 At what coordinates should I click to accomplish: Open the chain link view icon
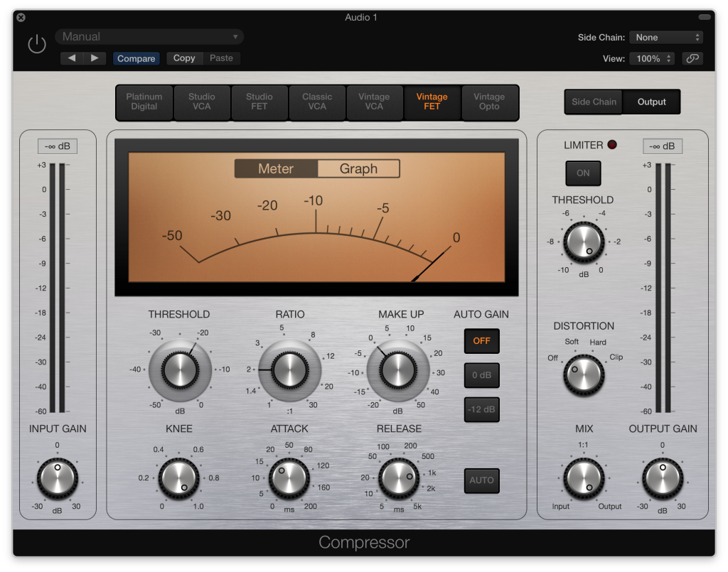692,58
